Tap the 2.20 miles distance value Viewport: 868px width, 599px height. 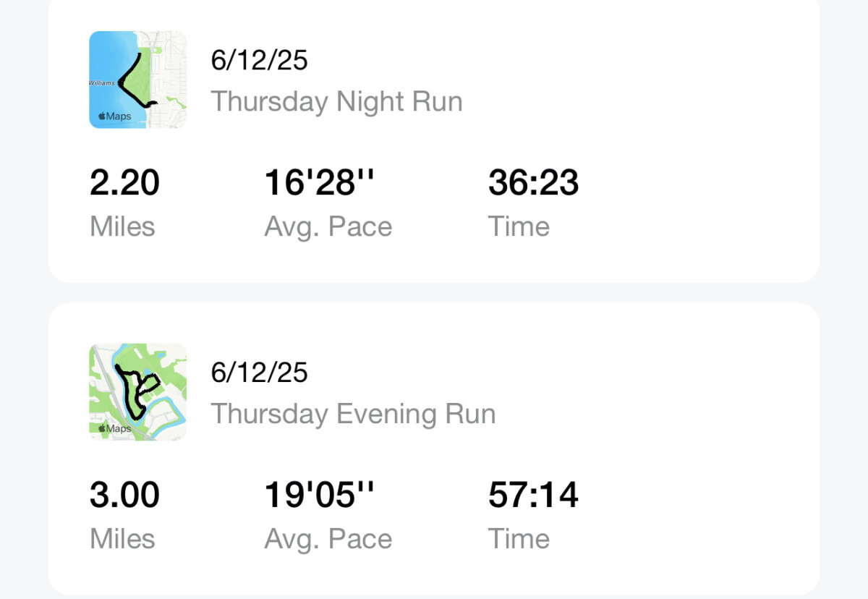coord(124,182)
